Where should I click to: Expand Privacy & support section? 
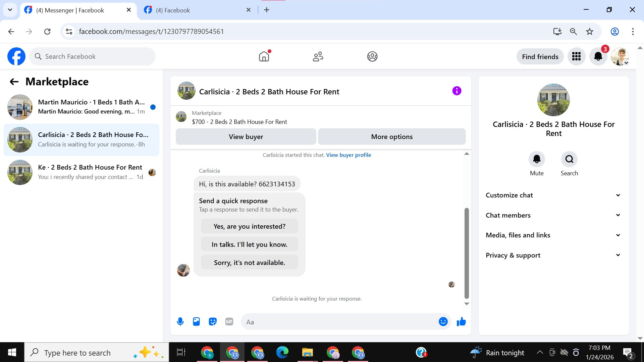click(553, 255)
